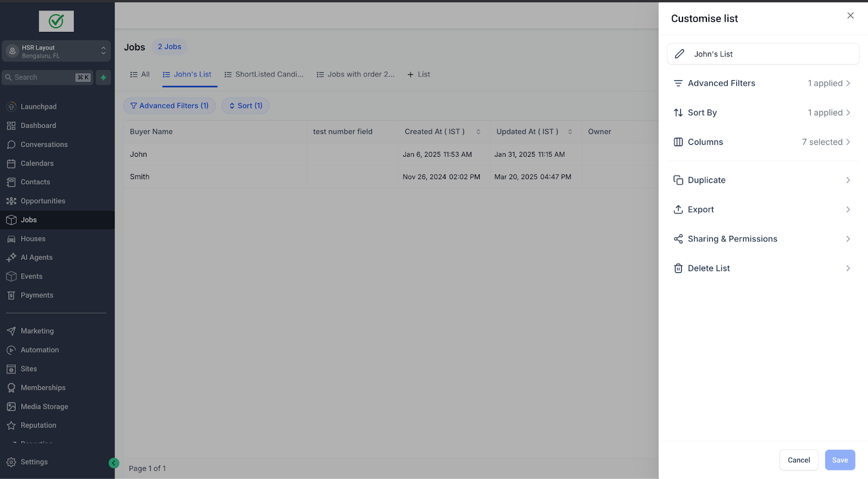The image size is (868, 479).
Task: Click the Memberships badge icon
Action: tap(11, 388)
